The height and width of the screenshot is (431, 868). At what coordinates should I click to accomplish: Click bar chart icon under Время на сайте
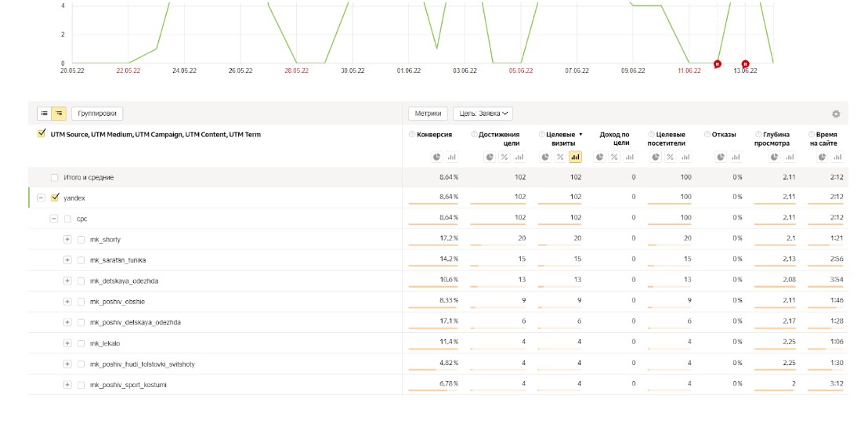tap(837, 158)
